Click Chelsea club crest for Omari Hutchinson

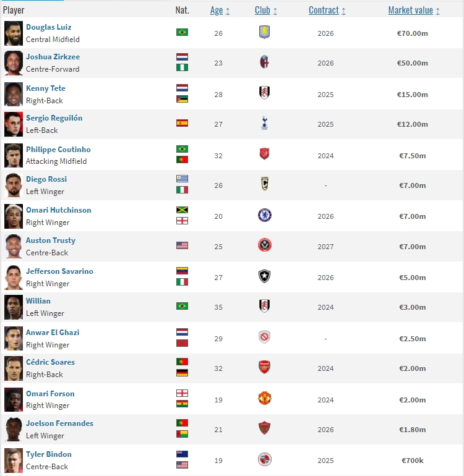click(x=265, y=216)
